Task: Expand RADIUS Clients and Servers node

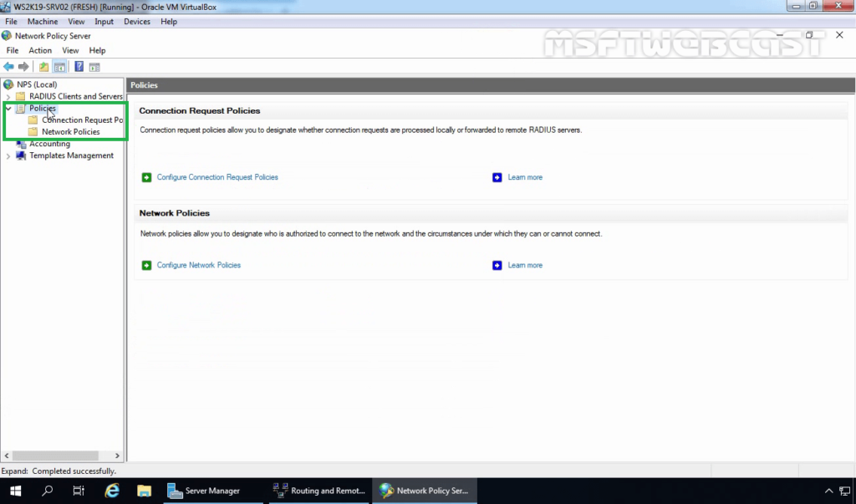Action: click(8, 97)
